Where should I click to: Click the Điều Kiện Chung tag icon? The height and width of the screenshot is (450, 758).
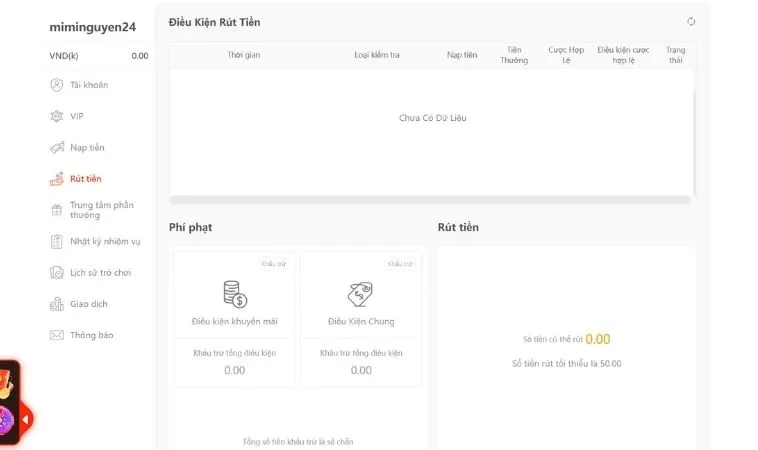coord(361,294)
